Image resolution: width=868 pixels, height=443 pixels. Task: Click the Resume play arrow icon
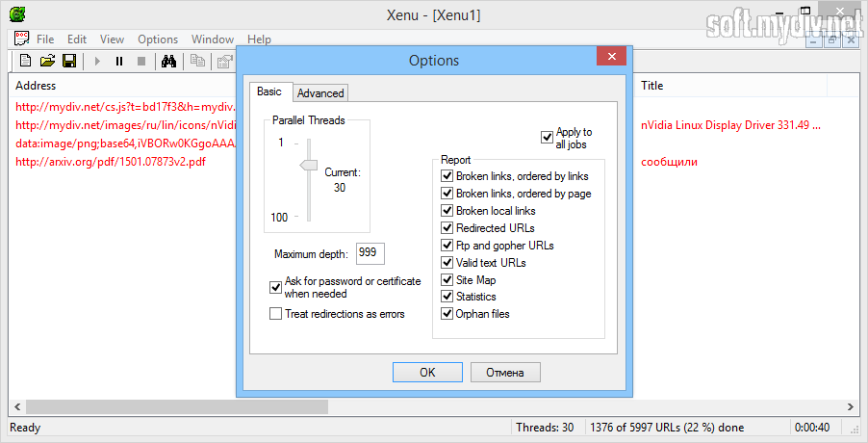tap(97, 62)
